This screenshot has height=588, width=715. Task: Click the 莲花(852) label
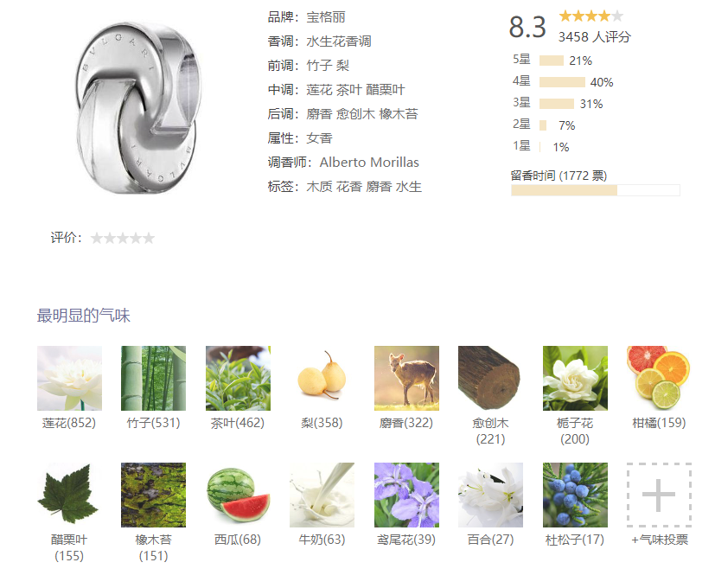tap(69, 423)
